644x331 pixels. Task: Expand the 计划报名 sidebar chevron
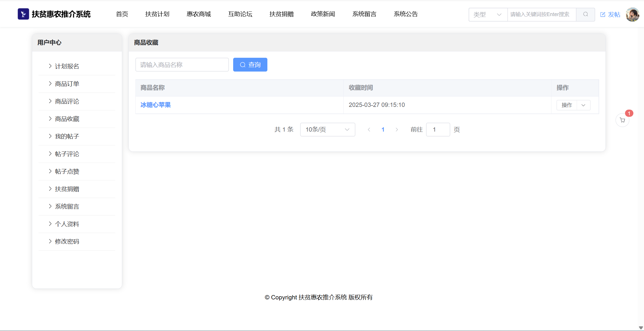coord(50,66)
